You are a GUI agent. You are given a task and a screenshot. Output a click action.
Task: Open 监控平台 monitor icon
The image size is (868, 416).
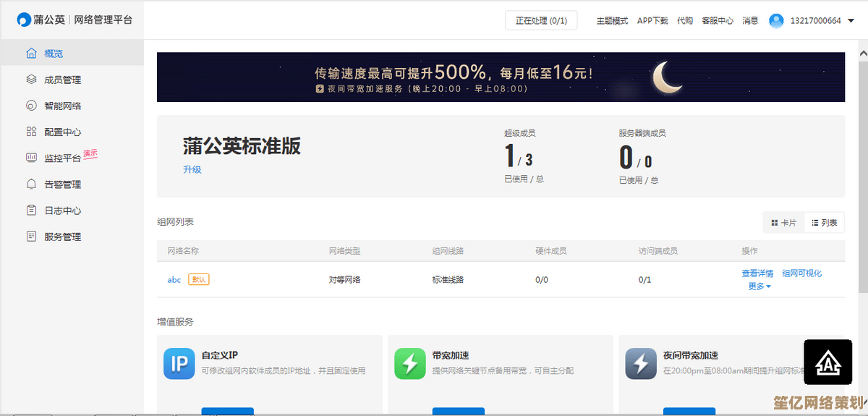coord(31,158)
